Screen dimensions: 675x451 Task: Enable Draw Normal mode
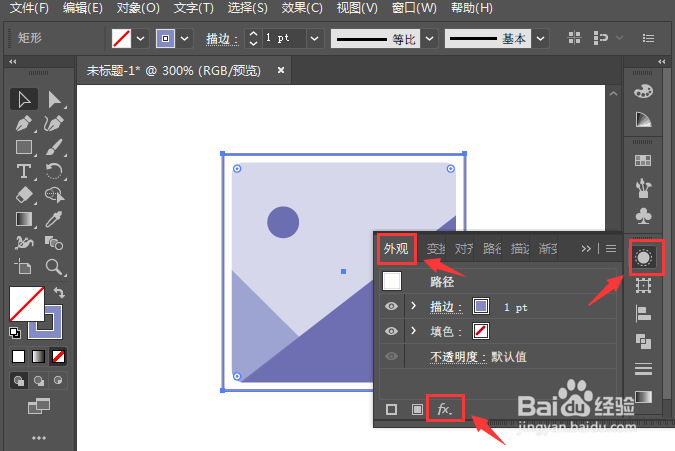point(19,380)
